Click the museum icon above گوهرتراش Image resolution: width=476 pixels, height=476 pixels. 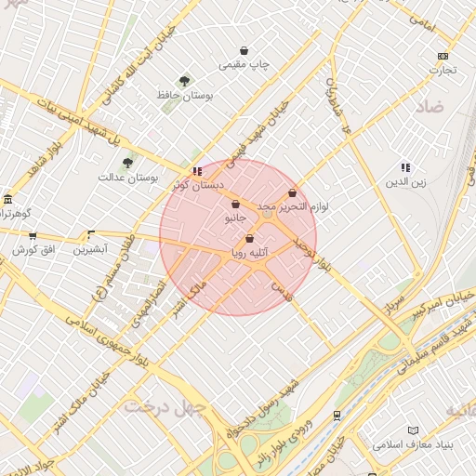click(8, 199)
